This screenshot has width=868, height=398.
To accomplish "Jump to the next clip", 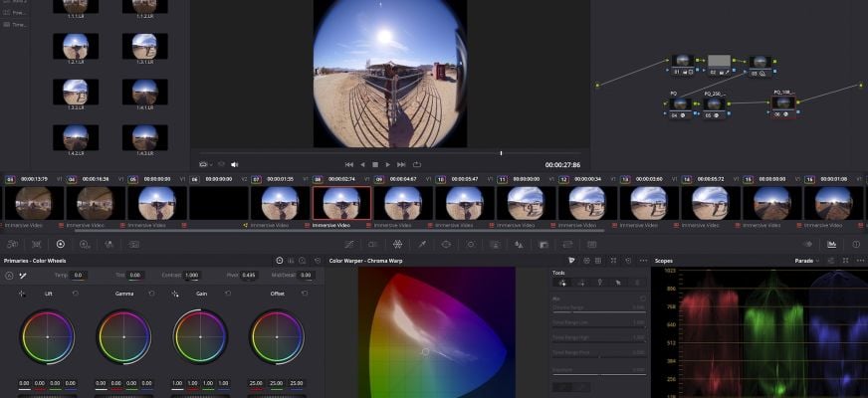I will (x=401, y=164).
